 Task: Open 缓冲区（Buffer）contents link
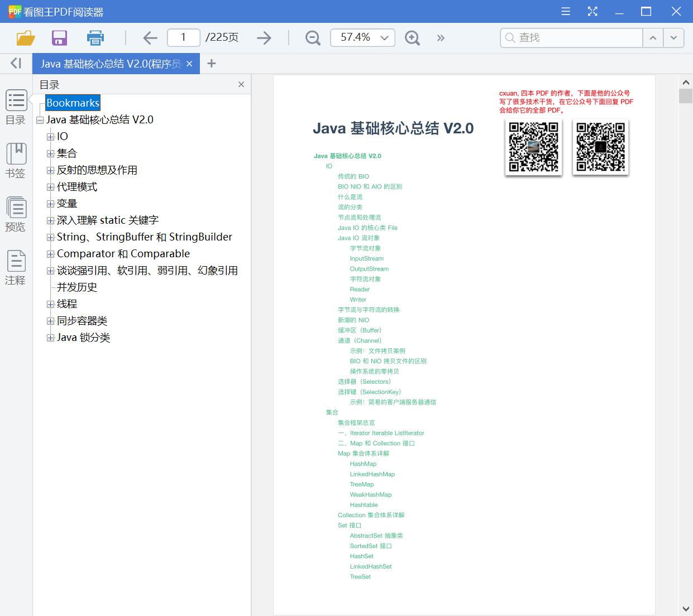click(360, 330)
